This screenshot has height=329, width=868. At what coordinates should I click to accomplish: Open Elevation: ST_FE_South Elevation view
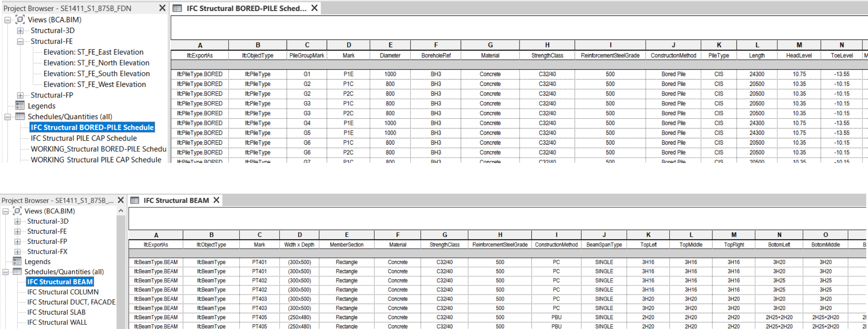pyautogui.click(x=97, y=74)
